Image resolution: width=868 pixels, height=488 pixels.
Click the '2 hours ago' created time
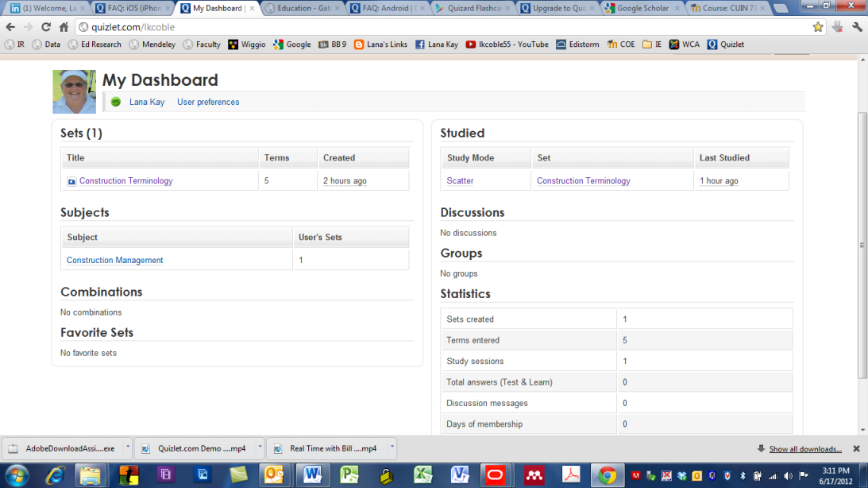[345, 180]
